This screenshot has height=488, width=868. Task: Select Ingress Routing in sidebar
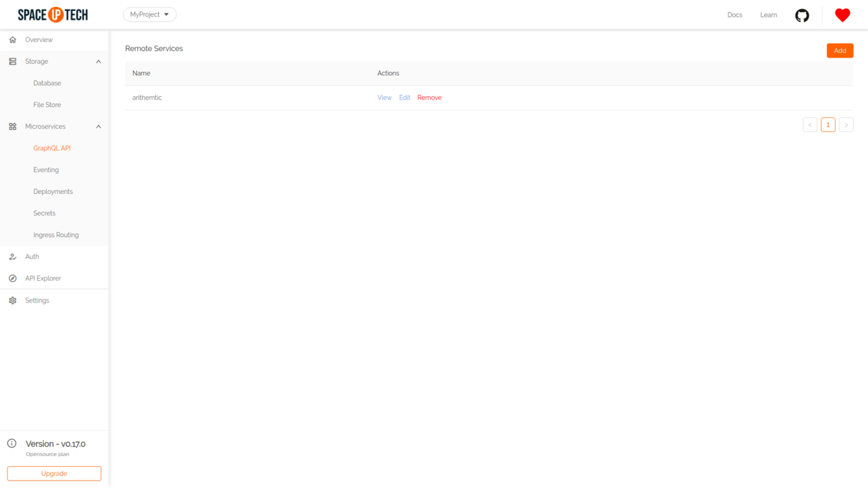coord(56,235)
